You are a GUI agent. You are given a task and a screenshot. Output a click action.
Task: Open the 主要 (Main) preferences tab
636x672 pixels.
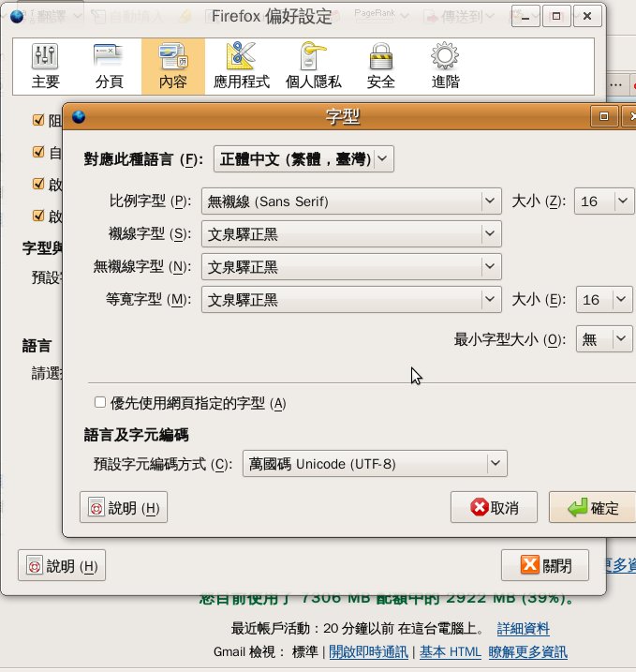pyautogui.click(x=45, y=67)
